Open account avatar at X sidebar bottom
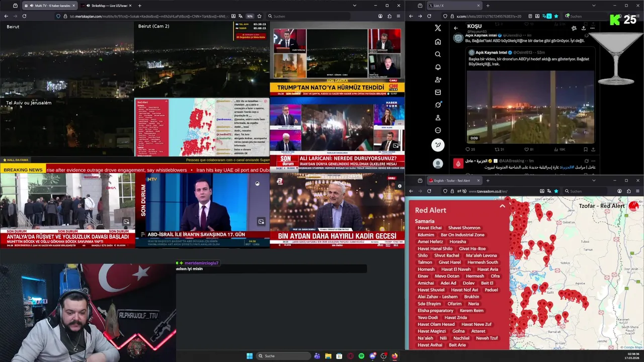 click(x=438, y=163)
